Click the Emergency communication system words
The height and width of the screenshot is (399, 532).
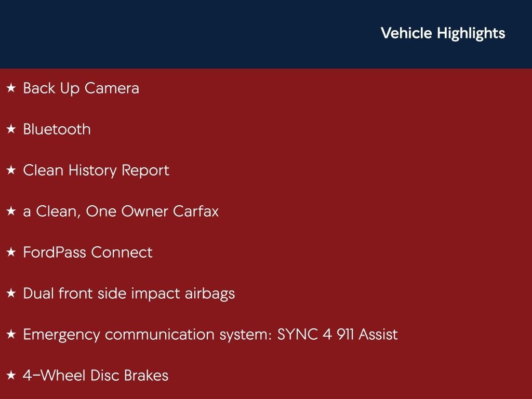point(147,335)
